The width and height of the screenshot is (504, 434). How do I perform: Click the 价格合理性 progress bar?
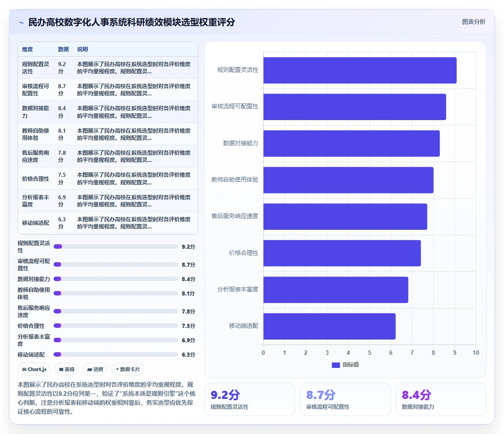pos(116,326)
